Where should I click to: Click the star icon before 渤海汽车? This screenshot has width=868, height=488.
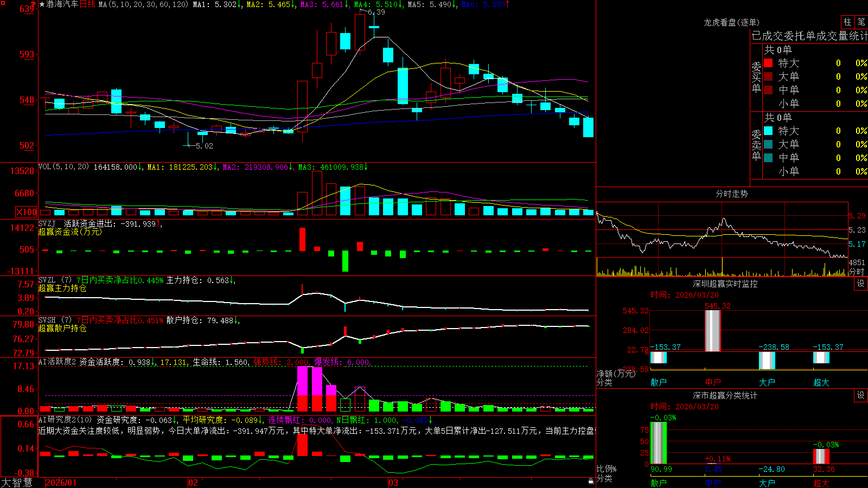tap(42, 4)
